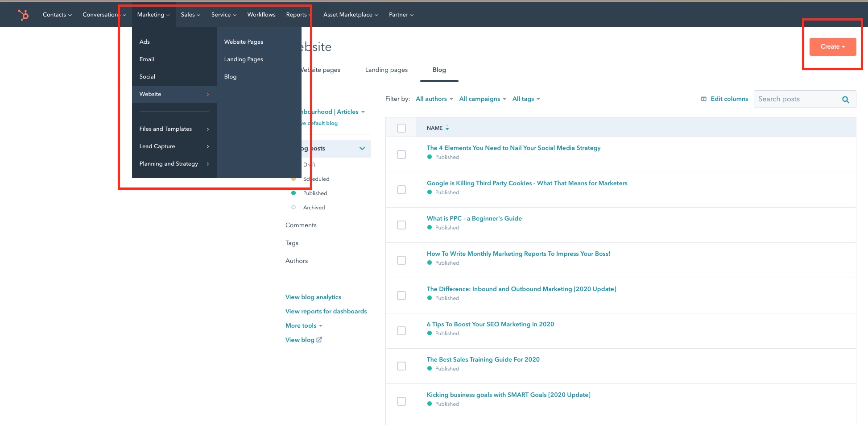Click the NAME column sort arrow
The width and height of the screenshot is (868, 425).
pos(447,128)
